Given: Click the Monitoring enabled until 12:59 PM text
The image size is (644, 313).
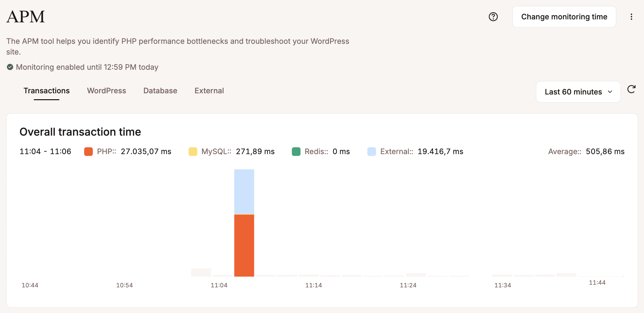Looking at the screenshot, I should point(87,67).
